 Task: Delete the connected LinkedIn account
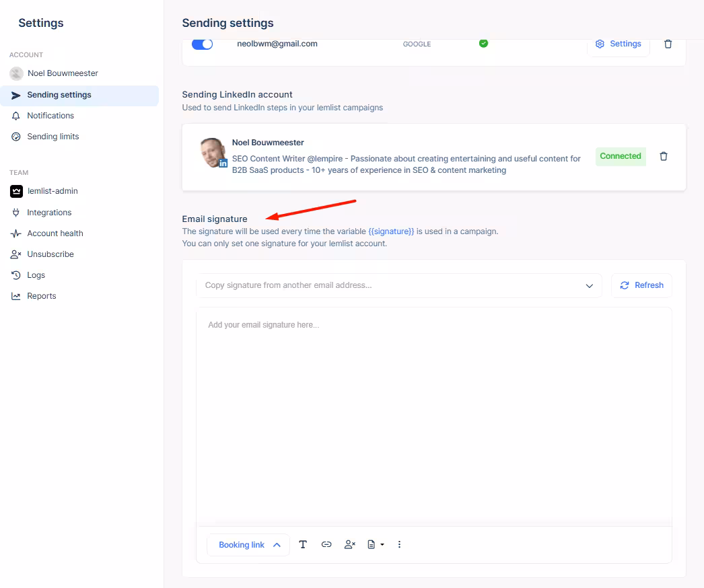tap(664, 156)
